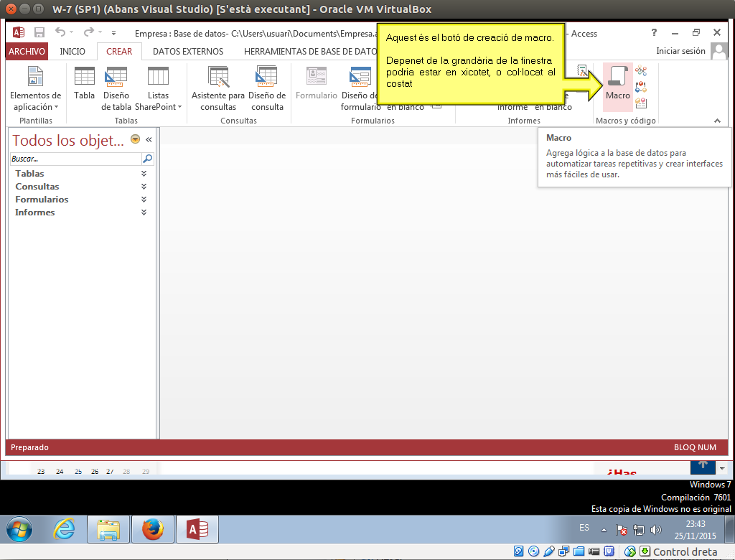Viewport: 735px width, 560px height.
Task: Click the VirtualBox hard disk activity icon
Action: (x=518, y=551)
